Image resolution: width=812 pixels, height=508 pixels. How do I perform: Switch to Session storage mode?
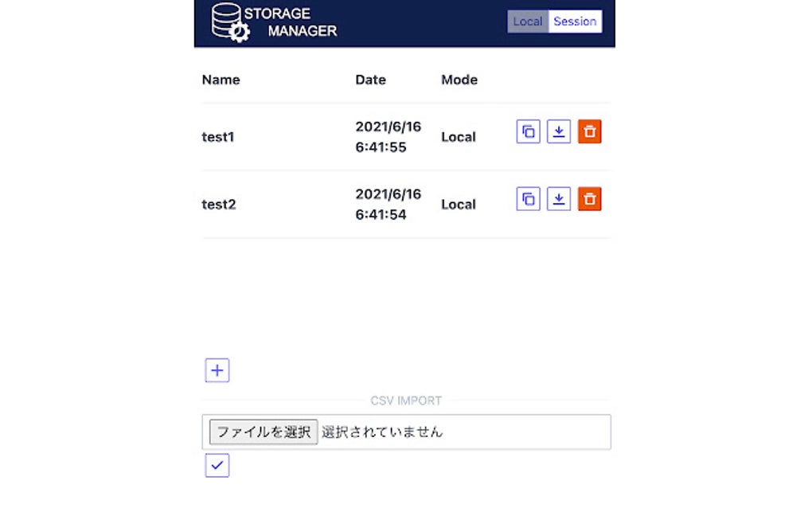pyautogui.click(x=575, y=21)
